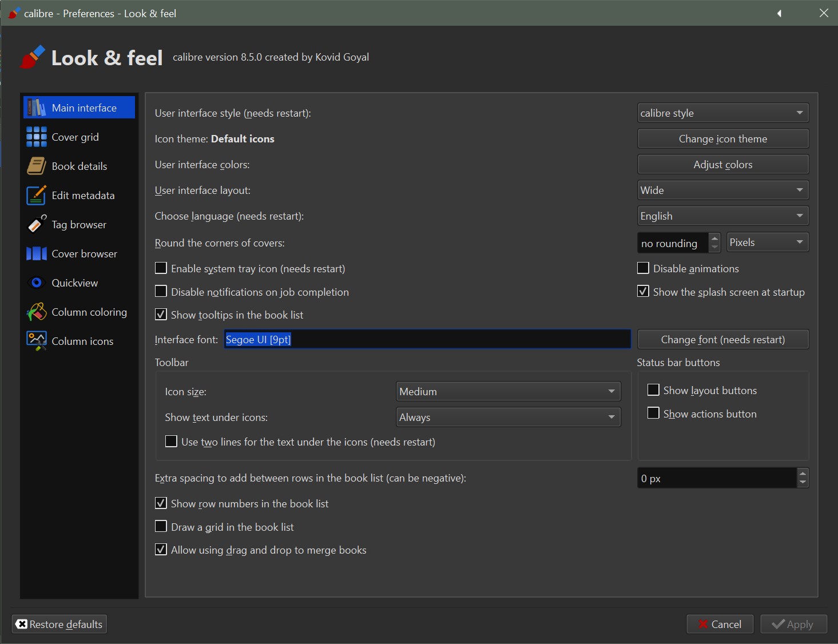Click the Column coloring palette icon
This screenshot has width=838, height=644.
coord(37,312)
